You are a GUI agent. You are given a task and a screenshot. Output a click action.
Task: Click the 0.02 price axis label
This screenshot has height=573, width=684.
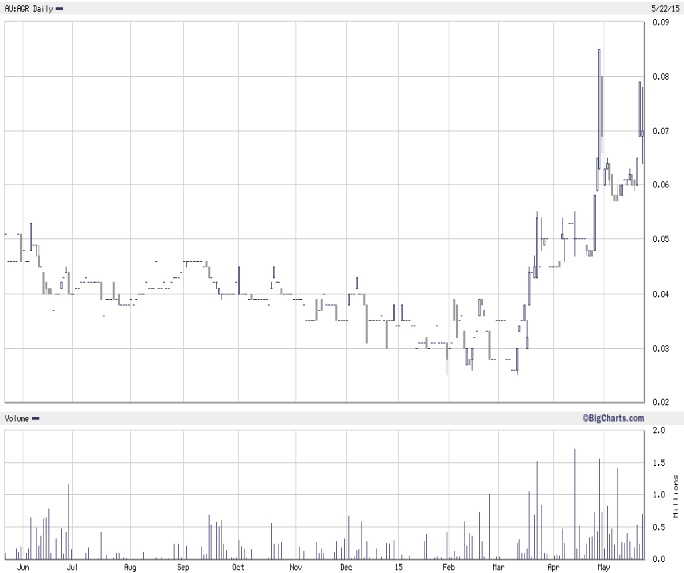click(661, 402)
